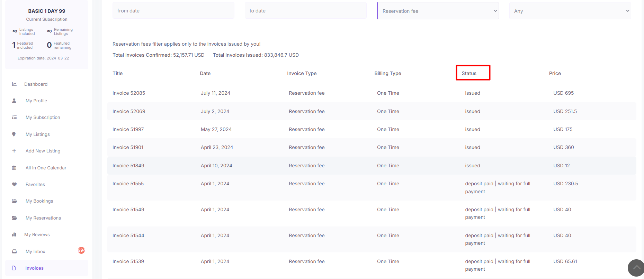Click the All In One Calendar icon
Image resolution: width=644 pixels, height=279 pixels.
click(x=14, y=168)
